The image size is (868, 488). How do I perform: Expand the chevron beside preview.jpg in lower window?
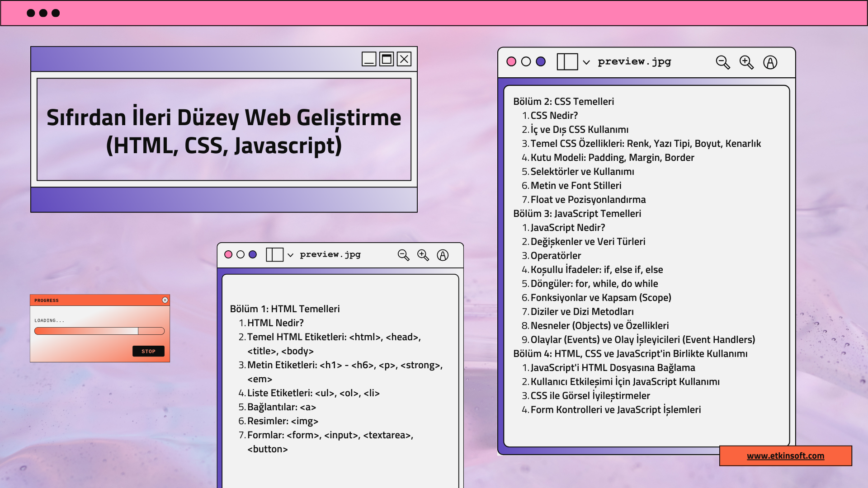tap(290, 255)
